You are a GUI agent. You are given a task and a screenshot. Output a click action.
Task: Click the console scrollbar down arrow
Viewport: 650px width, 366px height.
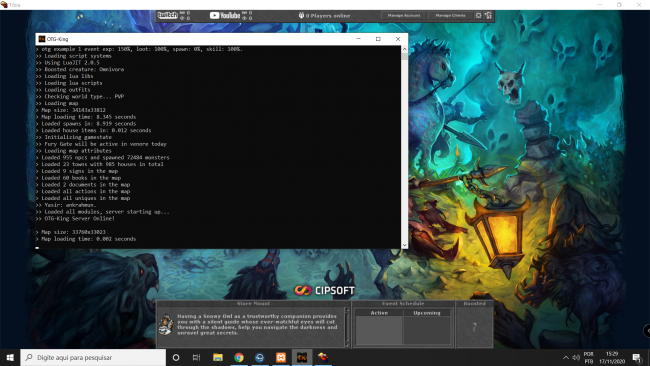point(405,245)
